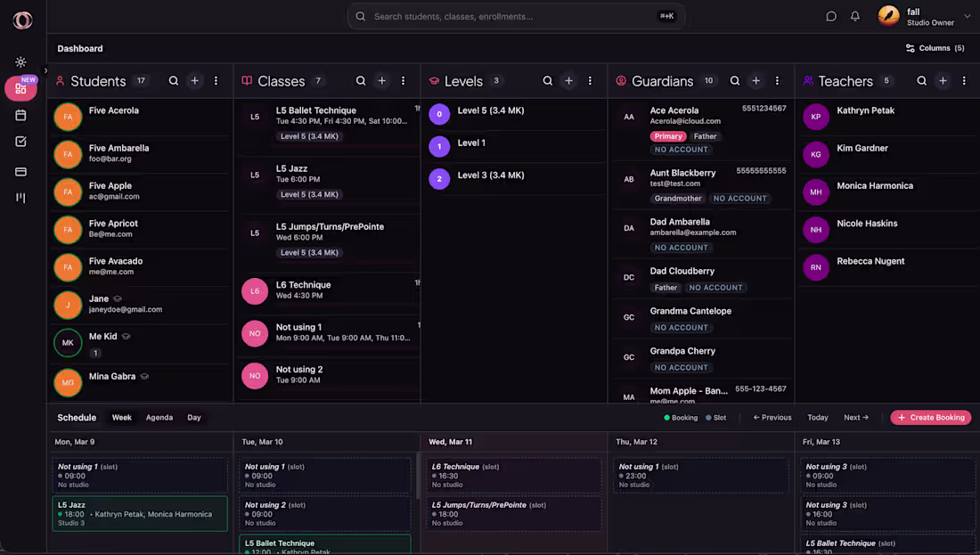Open L6 Technique slot on Wednesday
The height and width of the screenshot is (555, 980).
click(x=514, y=475)
